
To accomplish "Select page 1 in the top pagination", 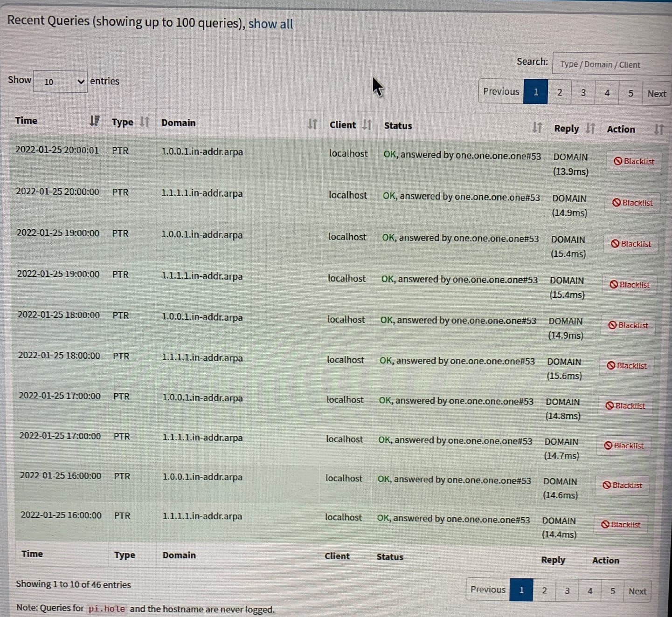I will tap(536, 92).
